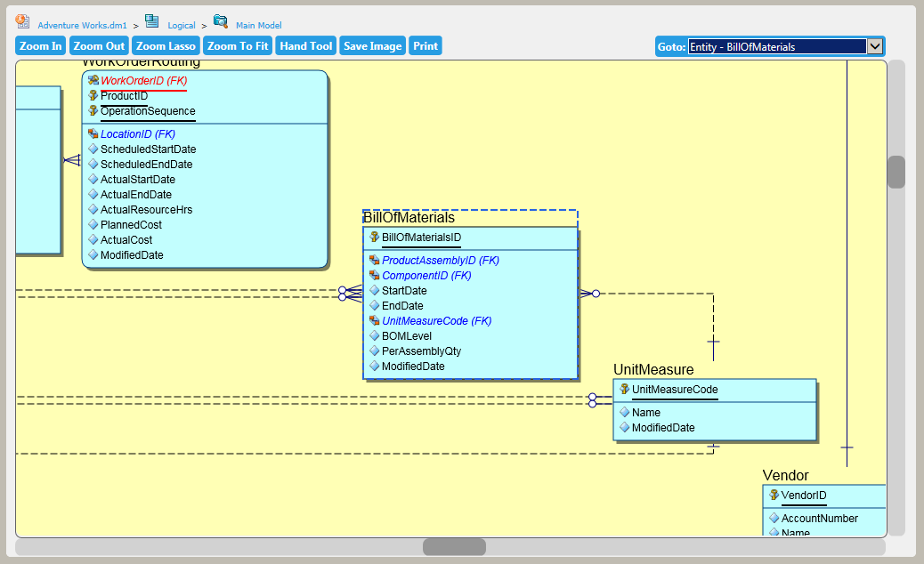This screenshot has width=924, height=564.
Task: Click the Zoom In button
Action: click(x=41, y=46)
